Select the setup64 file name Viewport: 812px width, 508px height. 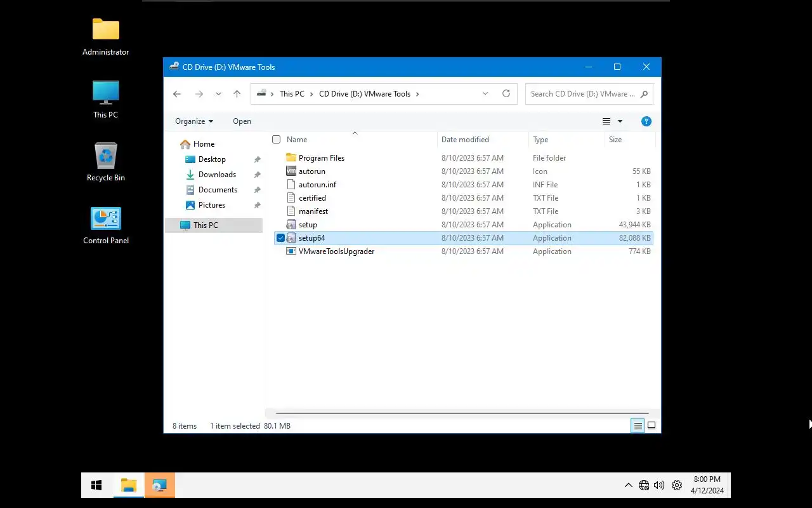[x=311, y=238]
